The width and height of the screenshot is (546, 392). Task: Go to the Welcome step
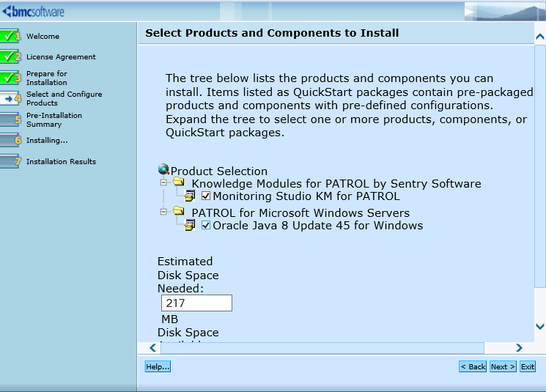[x=43, y=36]
